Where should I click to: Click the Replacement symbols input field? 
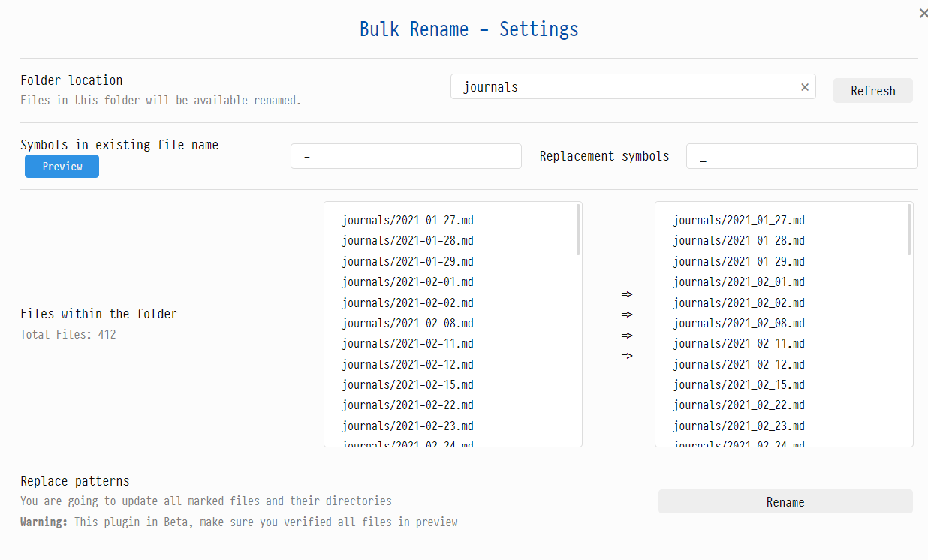[801, 157]
